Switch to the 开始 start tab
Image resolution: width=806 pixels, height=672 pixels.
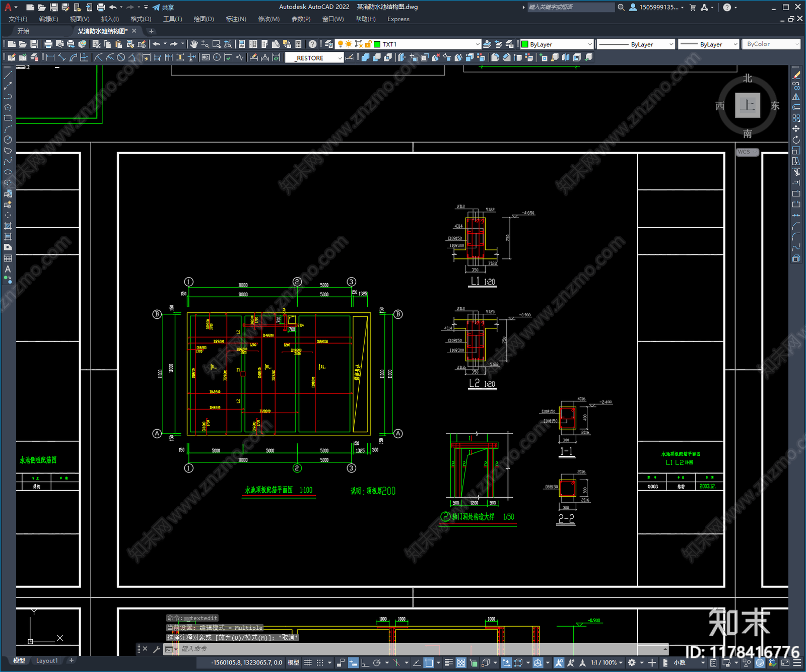24,31
